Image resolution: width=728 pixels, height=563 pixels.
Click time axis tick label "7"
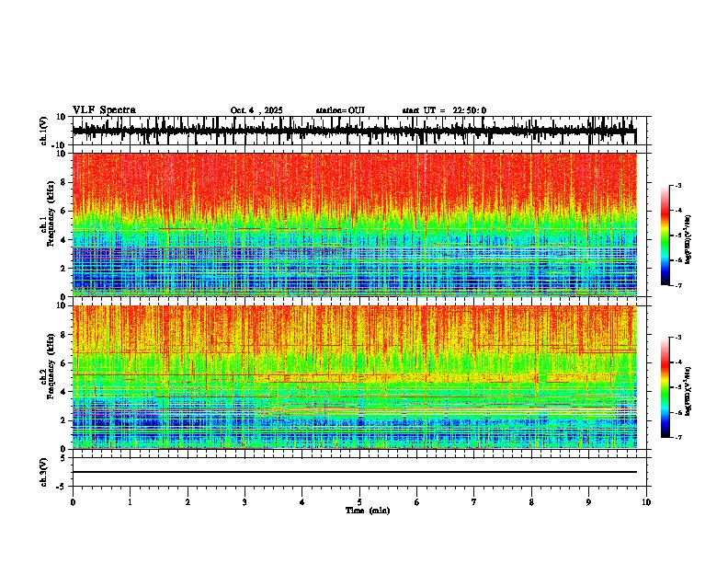click(474, 502)
